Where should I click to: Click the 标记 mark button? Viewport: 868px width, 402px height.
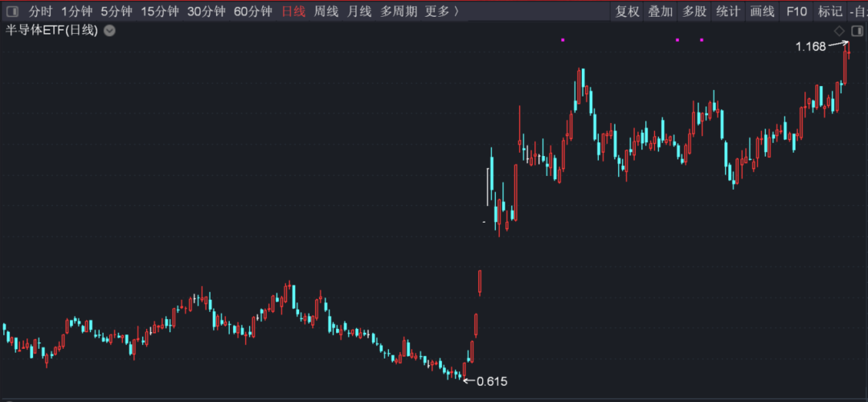point(829,11)
